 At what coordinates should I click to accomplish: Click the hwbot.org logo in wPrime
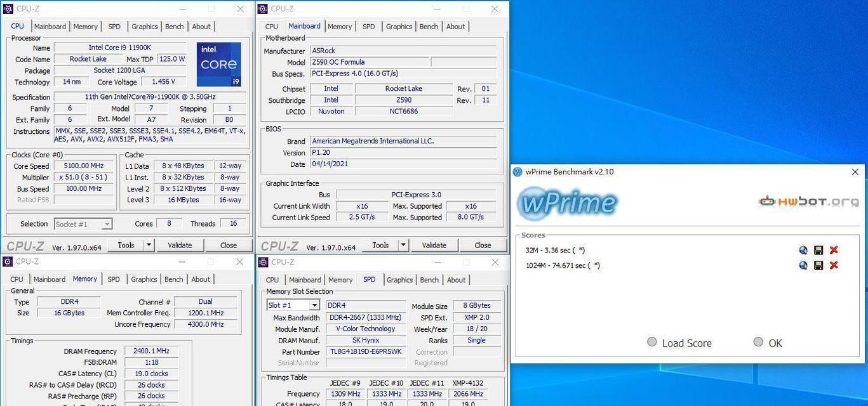pyautogui.click(x=809, y=202)
